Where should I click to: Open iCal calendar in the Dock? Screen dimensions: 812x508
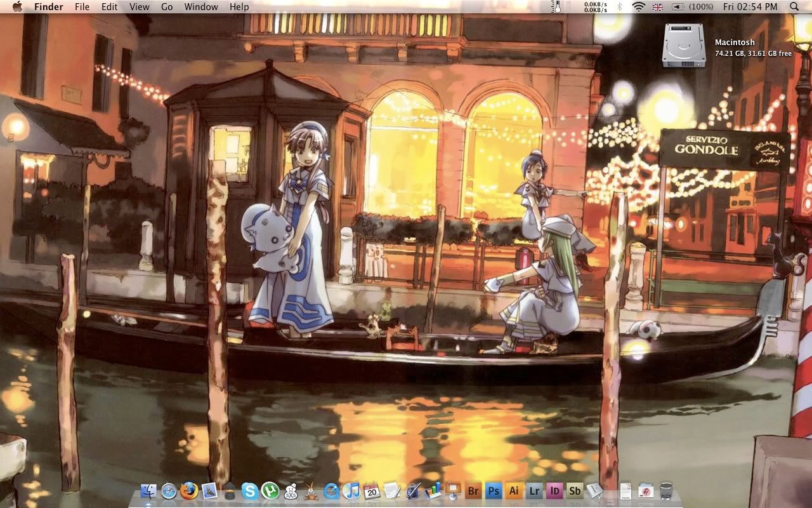372,491
